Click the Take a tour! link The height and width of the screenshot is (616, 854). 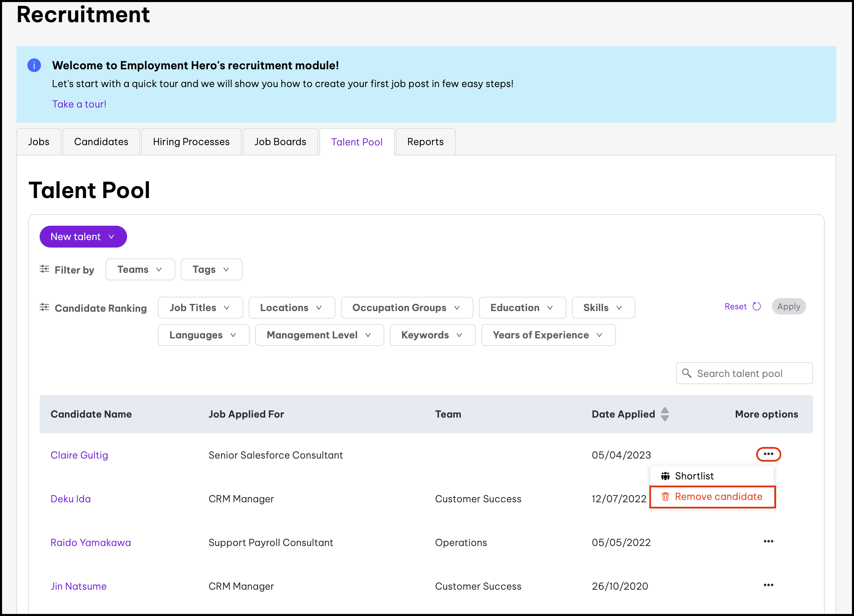79,104
